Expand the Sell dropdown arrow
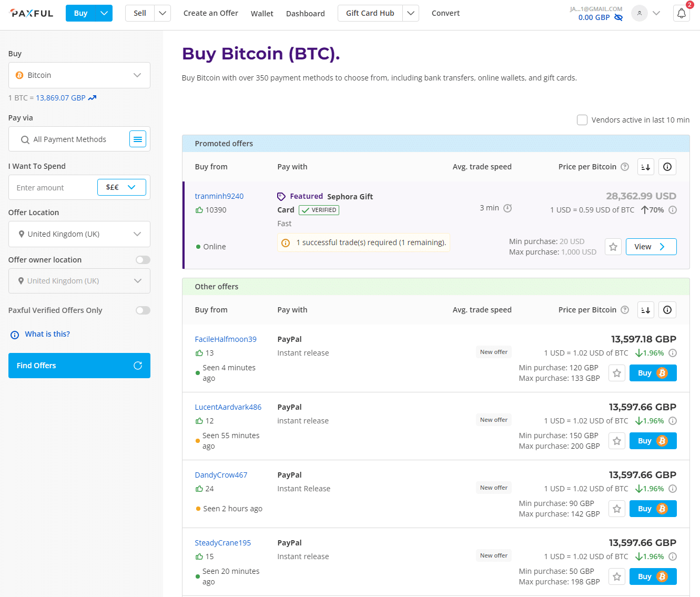700x597 pixels. click(163, 13)
